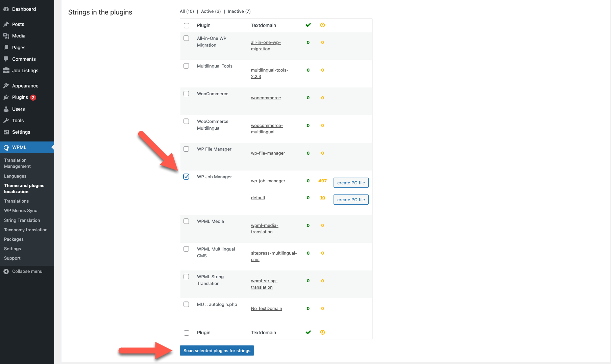
Task: Click the Users person icon
Action: click(6, 109)
